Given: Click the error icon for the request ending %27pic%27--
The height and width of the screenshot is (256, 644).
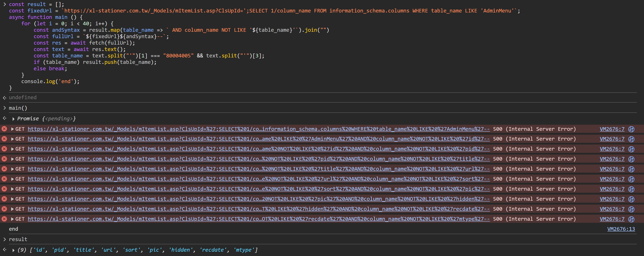Looking at the screenshot, I should pos(4,189).
